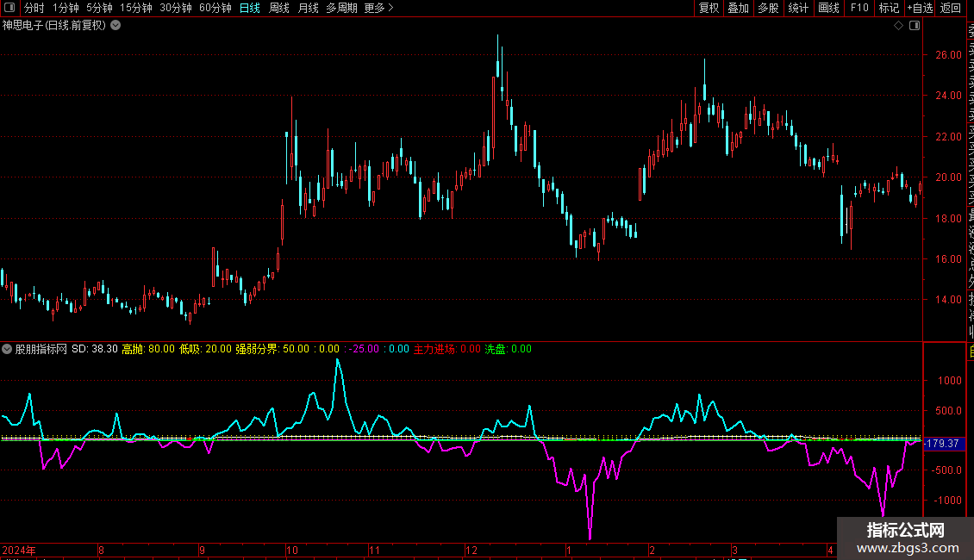Screen dimensions: 974x560
Task: Click the 20.00 price axis label
Action: [x=948, y=177]
